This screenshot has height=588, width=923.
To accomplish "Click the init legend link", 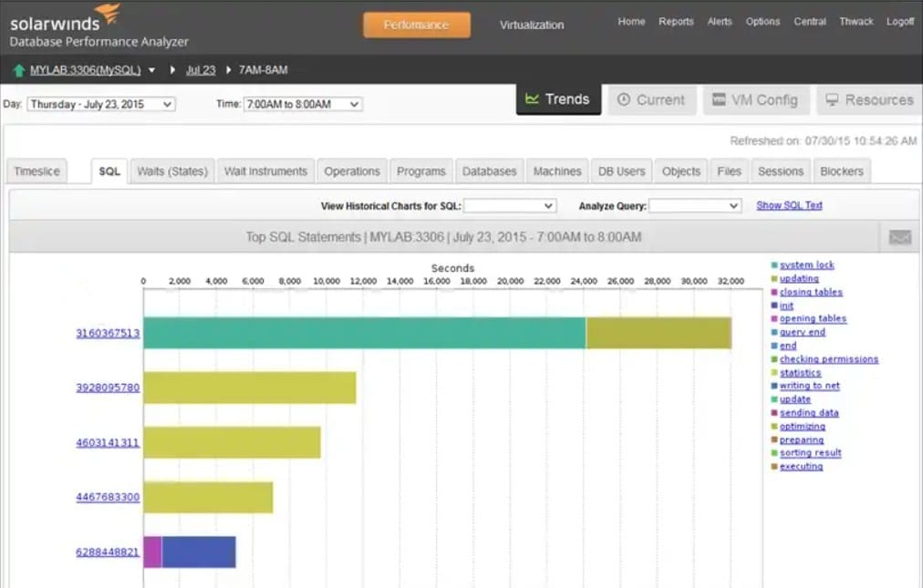I will 786,305.
